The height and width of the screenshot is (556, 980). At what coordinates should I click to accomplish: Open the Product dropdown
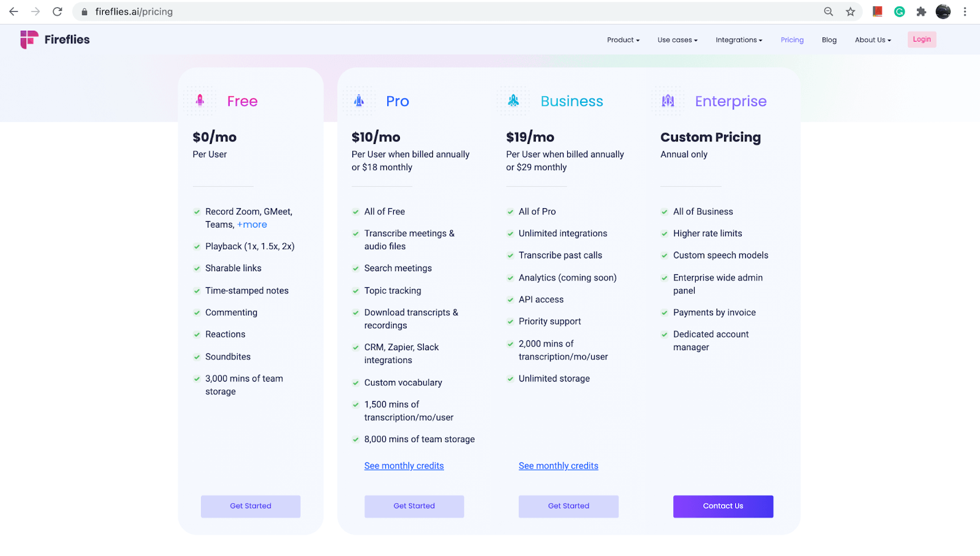[x=622, y=39]
